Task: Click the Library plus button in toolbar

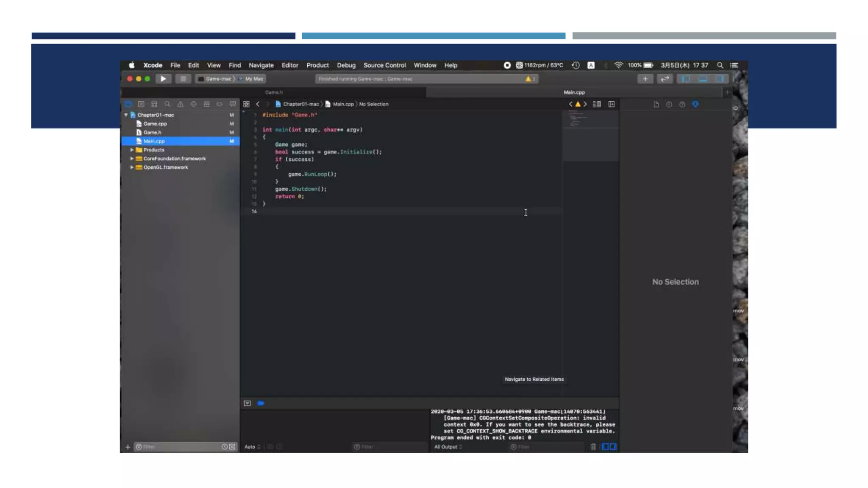Action: tap(645, 79)
